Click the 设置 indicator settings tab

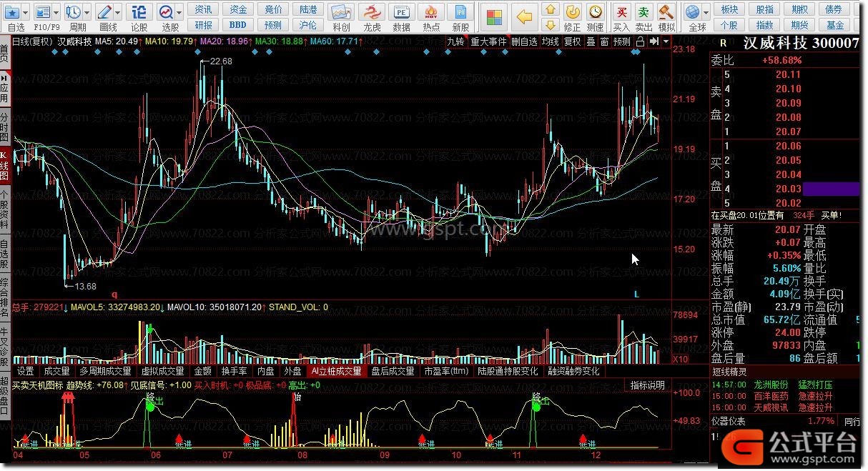26,372
